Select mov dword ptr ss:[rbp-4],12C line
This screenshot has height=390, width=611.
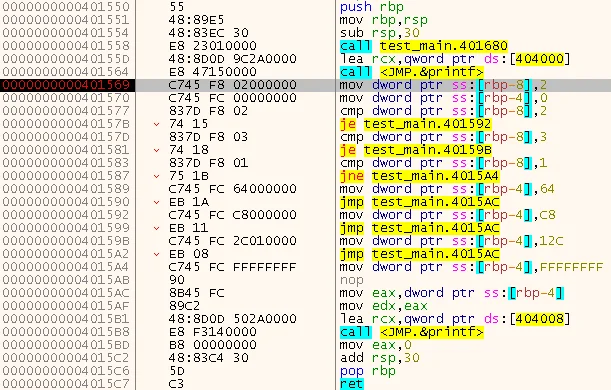[451, 241]
